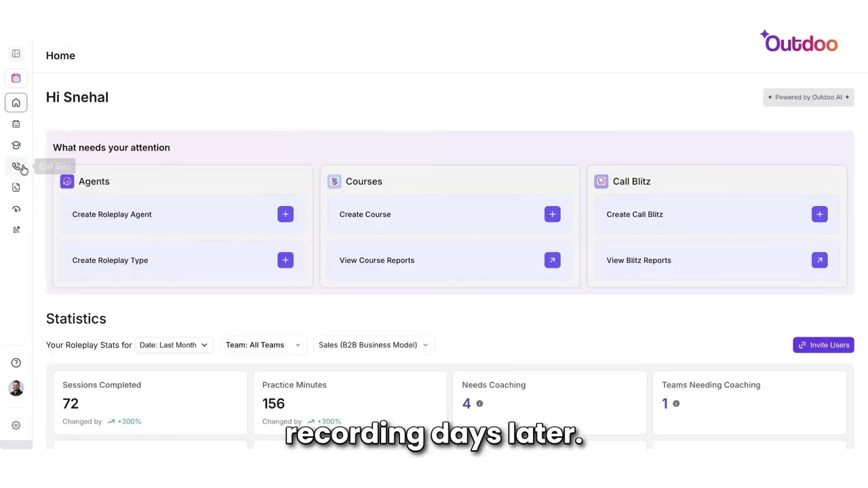Image resolution: width=868 pixels, height=488 pixels.
Task: Open the pink robot agent icon in sidebar
Action: [16, 78]
